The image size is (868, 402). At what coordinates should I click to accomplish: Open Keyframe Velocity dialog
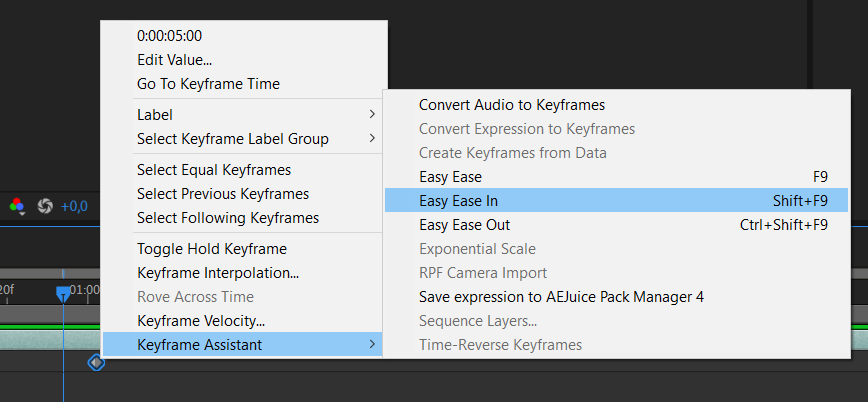point(201,321)
